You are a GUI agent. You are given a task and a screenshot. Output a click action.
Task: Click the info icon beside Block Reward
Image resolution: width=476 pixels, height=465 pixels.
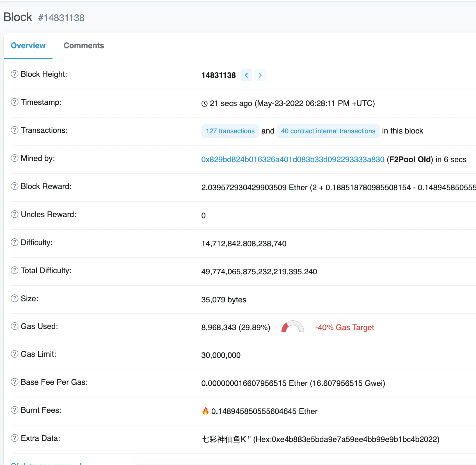pos(15,186)
